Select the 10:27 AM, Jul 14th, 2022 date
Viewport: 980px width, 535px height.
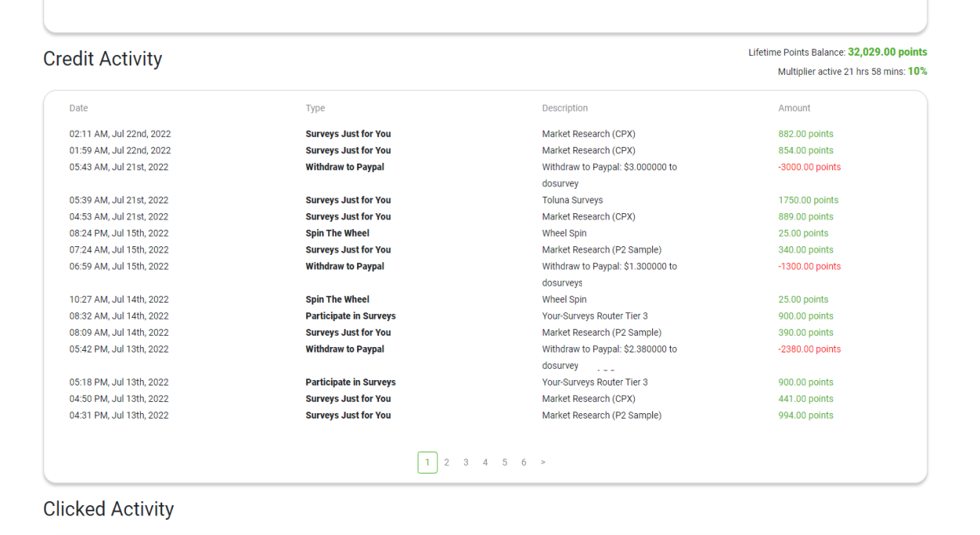click(119, 299)
